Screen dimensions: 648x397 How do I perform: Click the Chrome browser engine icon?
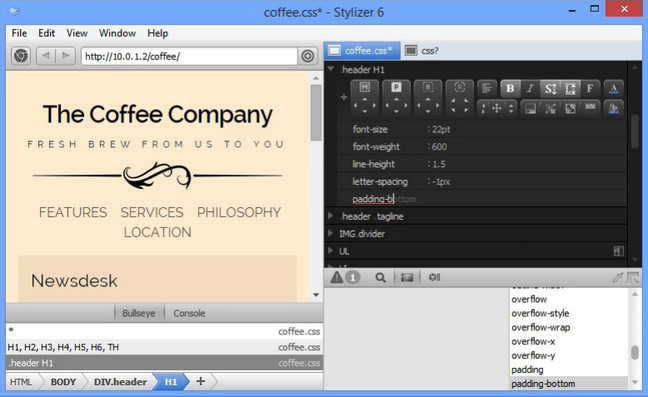(21, 56)
